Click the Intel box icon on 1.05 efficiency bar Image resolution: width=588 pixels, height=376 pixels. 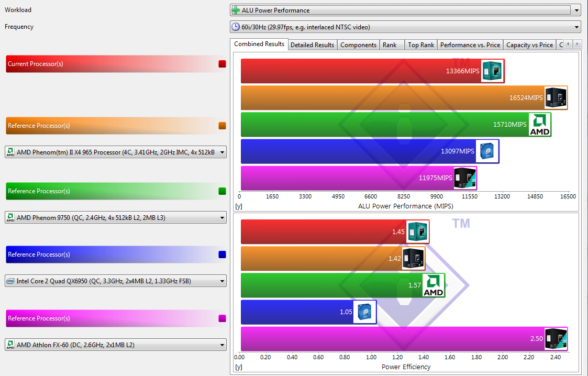tap(365, 312)
